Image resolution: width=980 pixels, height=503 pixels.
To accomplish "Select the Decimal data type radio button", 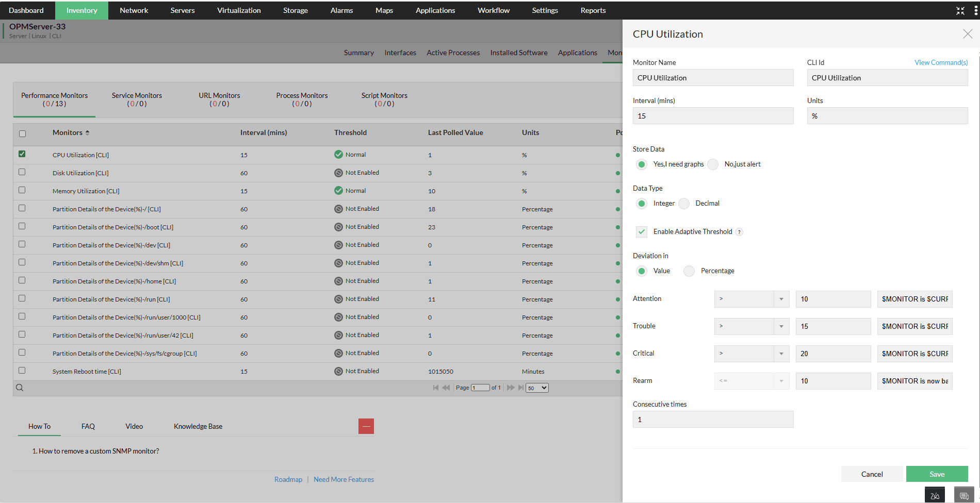I will pyautogui.click(x=683, y=203).
